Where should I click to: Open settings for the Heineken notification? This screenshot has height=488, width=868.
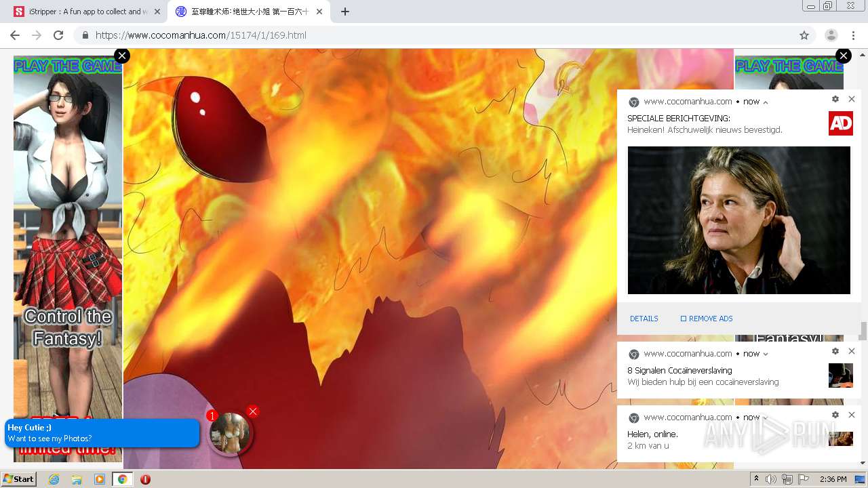tap(835, 99)
